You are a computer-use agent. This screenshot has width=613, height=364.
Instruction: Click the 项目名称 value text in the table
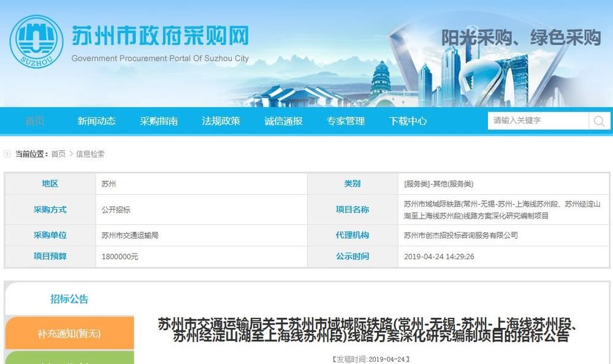pos(502,210)
